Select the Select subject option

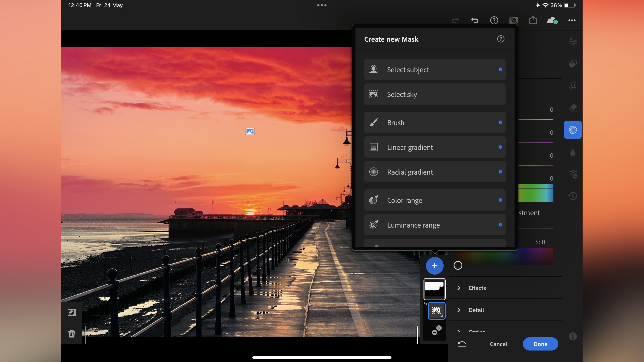[x=435, y=69]
